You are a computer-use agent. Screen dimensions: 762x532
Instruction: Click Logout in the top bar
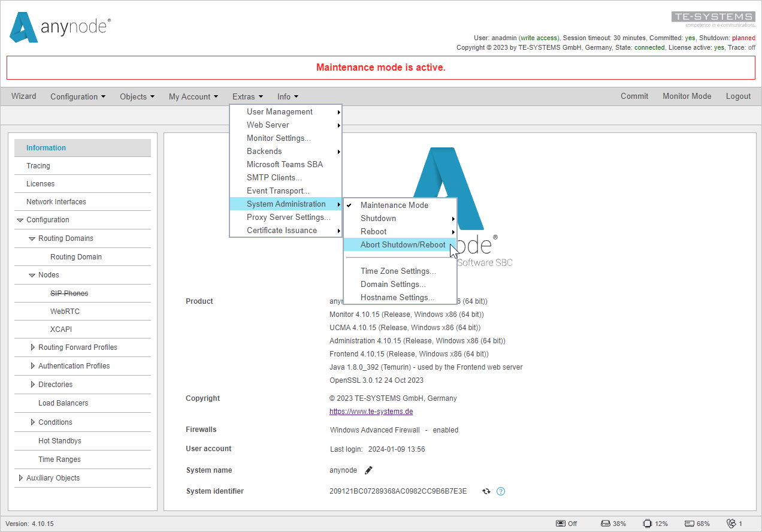(x=738, y=96)
